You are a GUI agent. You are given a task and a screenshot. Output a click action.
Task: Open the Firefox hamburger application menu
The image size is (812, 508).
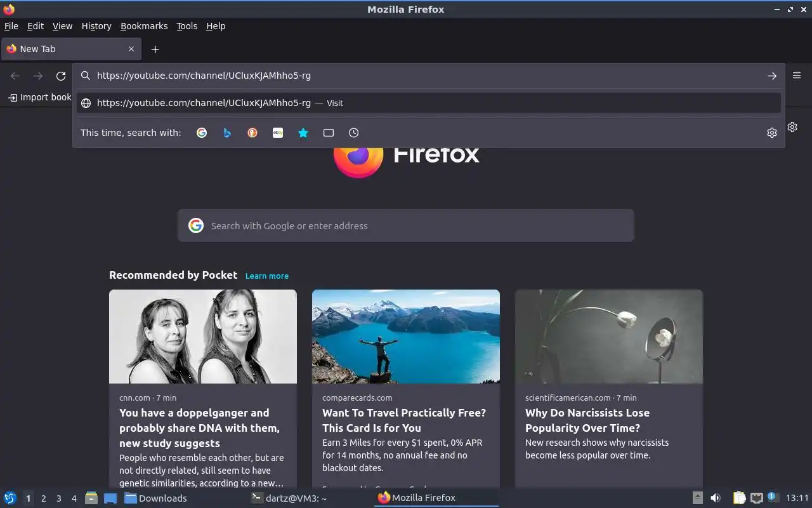click(797, 76)
